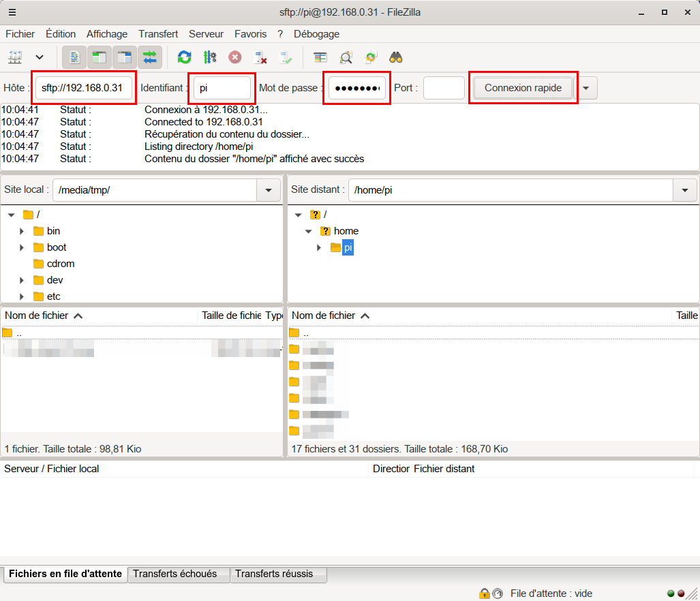700x601 pixels.
Task: Switch to Transferts échoués tab
Action: click(x=175, y=574)
